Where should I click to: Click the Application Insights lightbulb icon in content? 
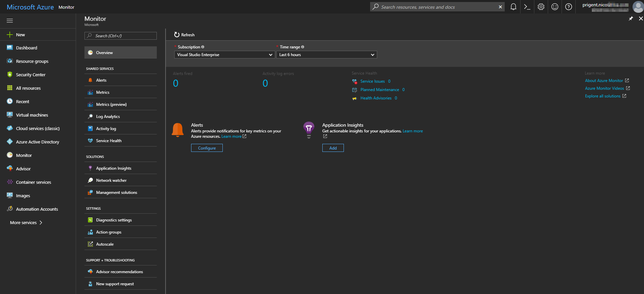[309, 130]
